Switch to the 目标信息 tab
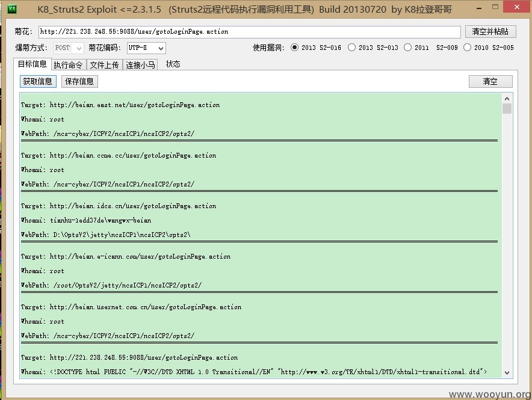The height and width of the screenshot is (400, 532). click(x=32, y=64)
